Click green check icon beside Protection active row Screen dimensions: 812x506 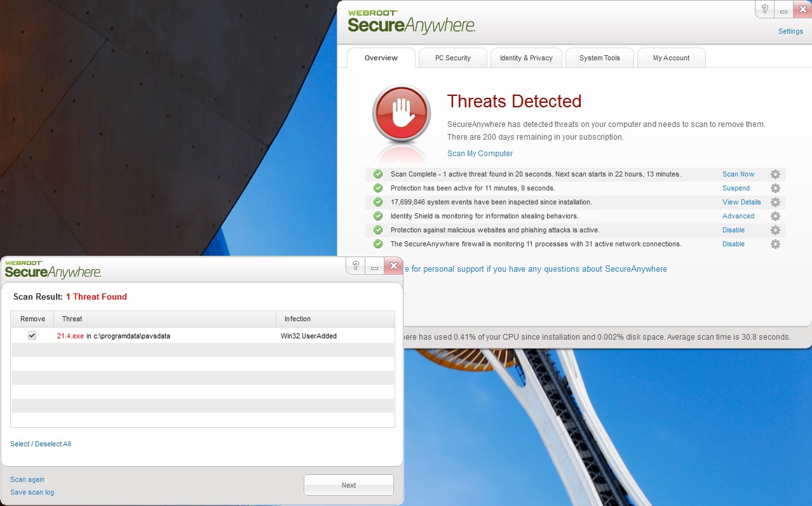click(x=378, y=188)
